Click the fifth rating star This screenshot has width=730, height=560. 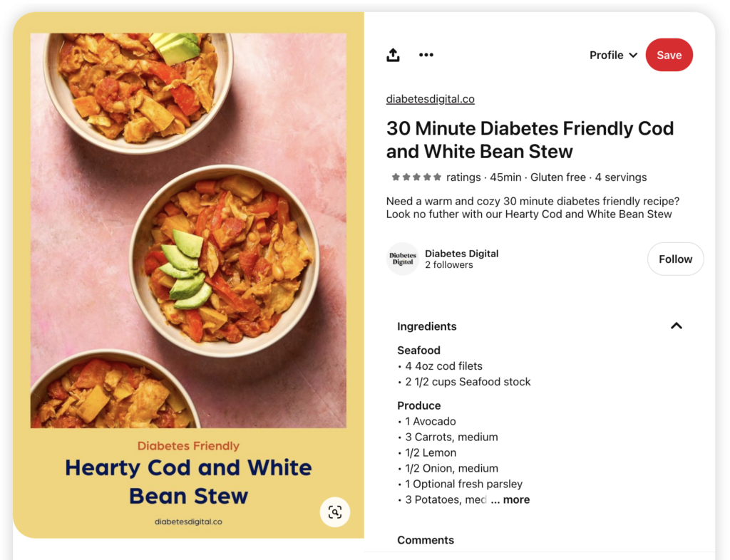point(436,177)
